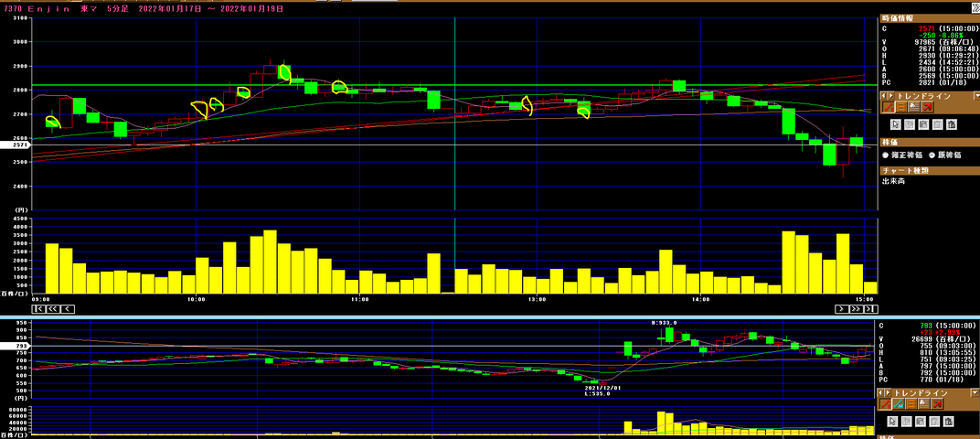Select the cyan M line tool in the lower chart panel
This screenshot has height=439, width=980.
(x=898, y=404)
